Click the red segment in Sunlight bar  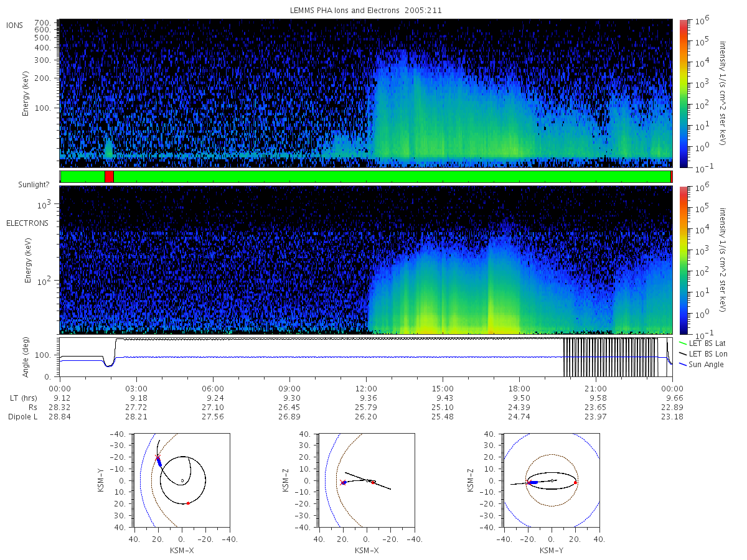(109, 177)
